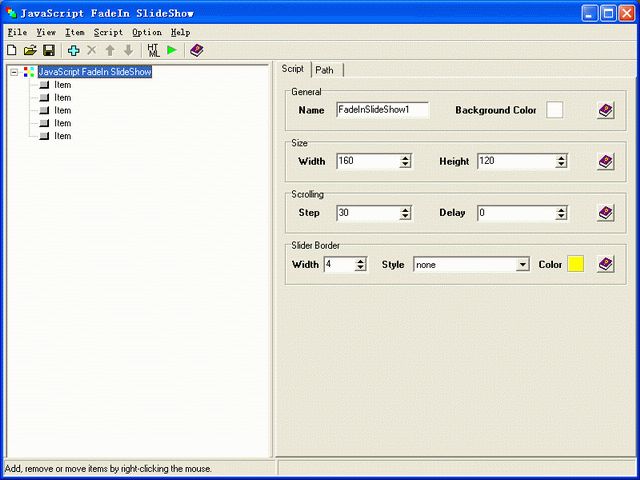Viewport: 640px width, 480px height.
Task: Open the Option menu
Action: click(x=147, y=32)
